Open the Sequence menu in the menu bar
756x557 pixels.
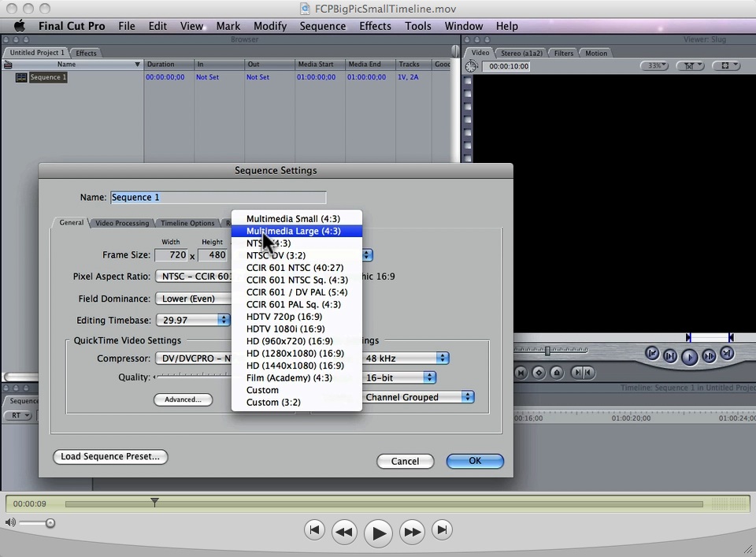coord(323,26)
